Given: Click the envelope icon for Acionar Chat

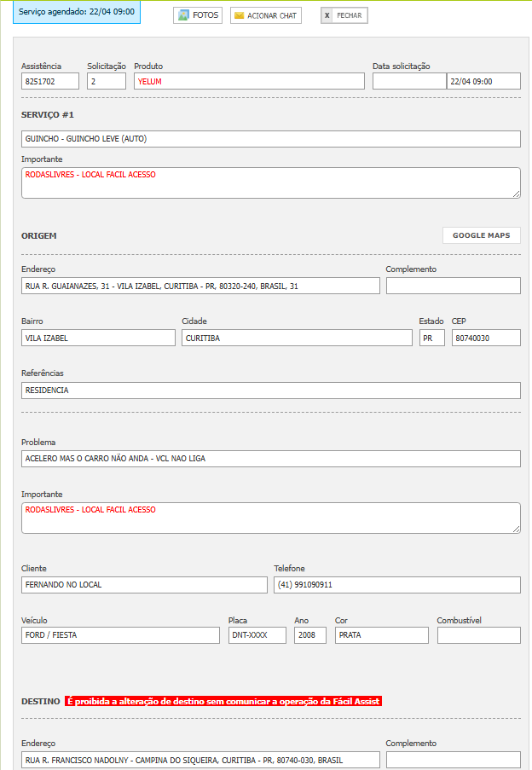Looking at the screenshot, I should tap(239, 15).
